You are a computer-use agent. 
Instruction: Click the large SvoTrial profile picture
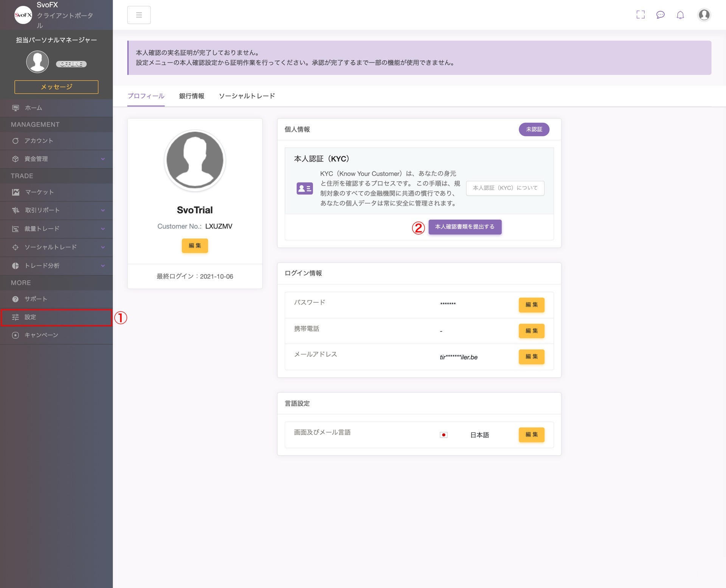tap(195, 160)
